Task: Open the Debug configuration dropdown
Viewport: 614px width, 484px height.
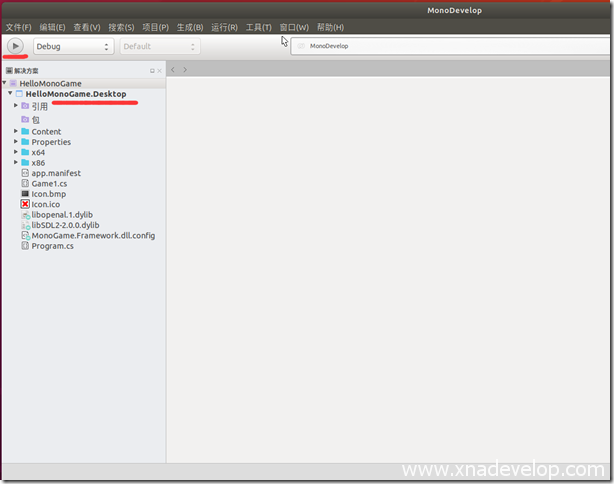Action: tap(73, 46)
